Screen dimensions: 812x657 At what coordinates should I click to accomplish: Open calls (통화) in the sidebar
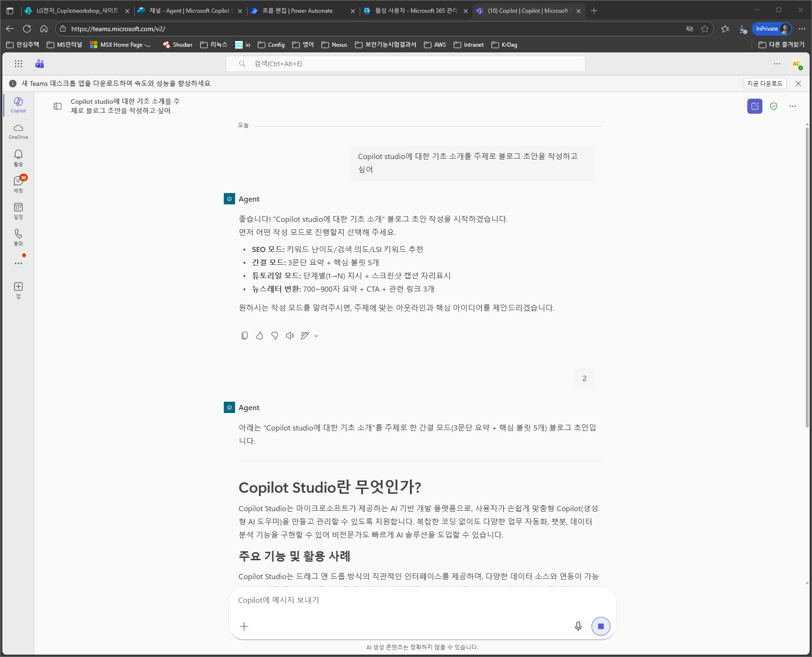tap(18, 237)
